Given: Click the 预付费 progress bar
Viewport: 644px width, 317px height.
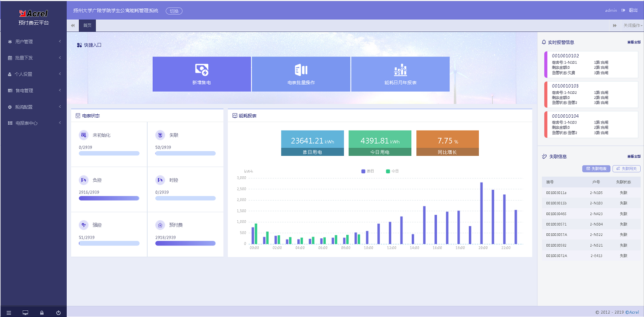Looking at the screenshot, I should pos(185,243).
